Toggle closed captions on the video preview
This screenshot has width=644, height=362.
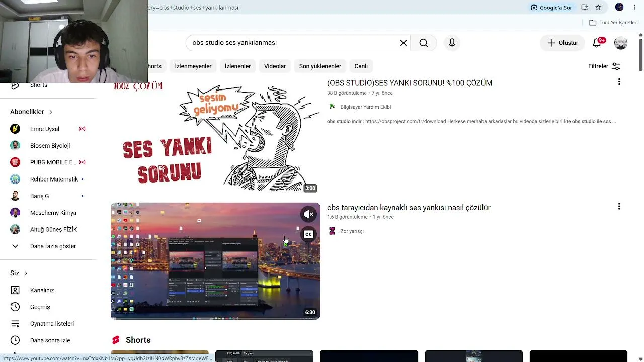click(308, 234)
